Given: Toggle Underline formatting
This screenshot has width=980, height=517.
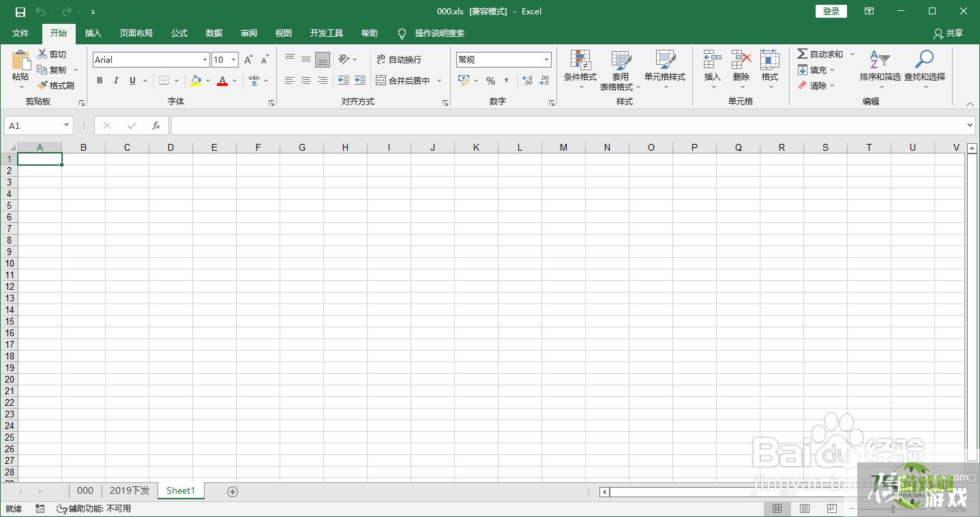Looking at the screenshot, I should tap(132, 80).
